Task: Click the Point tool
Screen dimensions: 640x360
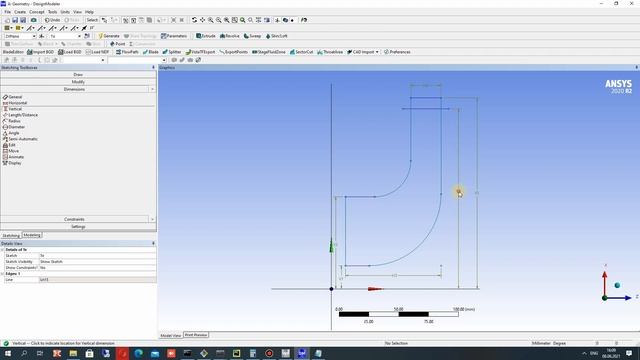Action: coord(118,44)
